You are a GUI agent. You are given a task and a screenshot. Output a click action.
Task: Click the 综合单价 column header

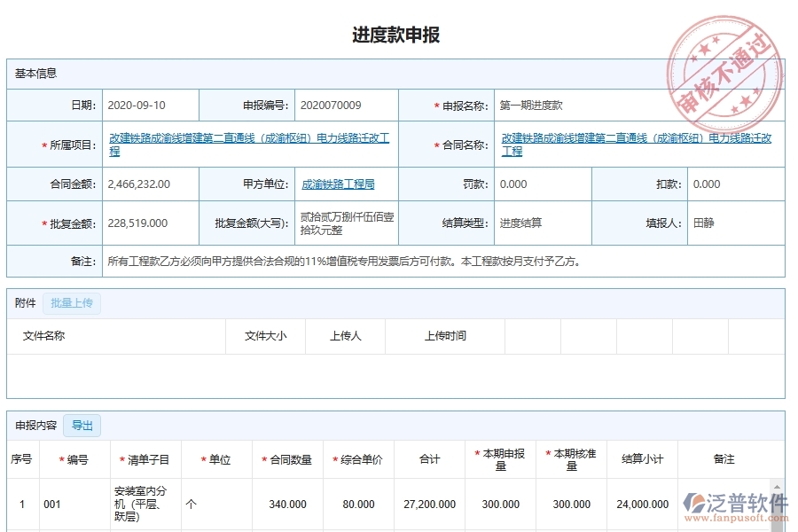coord(358,459)
